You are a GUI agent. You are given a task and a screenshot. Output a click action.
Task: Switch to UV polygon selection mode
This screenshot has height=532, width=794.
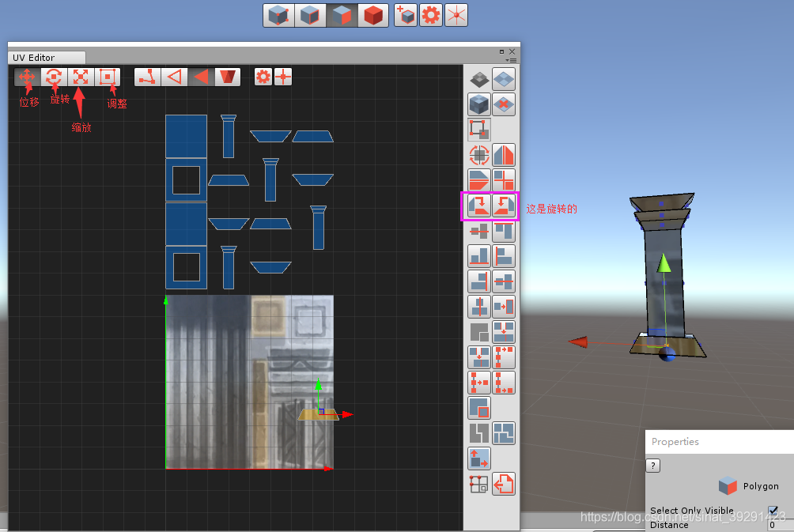[x=201, y=77]
